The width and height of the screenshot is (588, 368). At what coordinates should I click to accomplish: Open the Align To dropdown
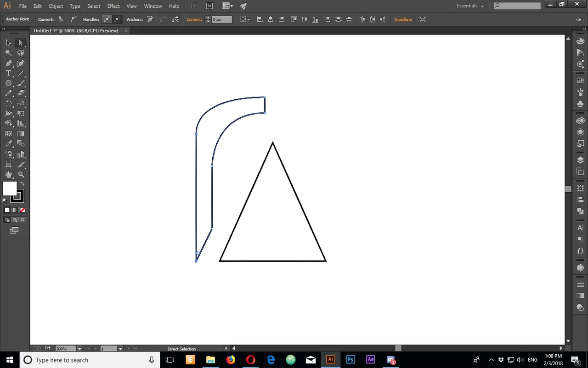click(245, 19)
